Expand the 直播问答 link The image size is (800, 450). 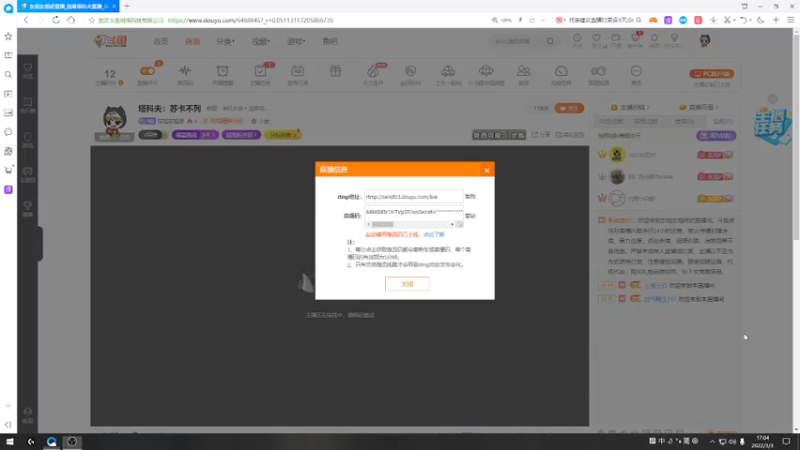(699, 107)
